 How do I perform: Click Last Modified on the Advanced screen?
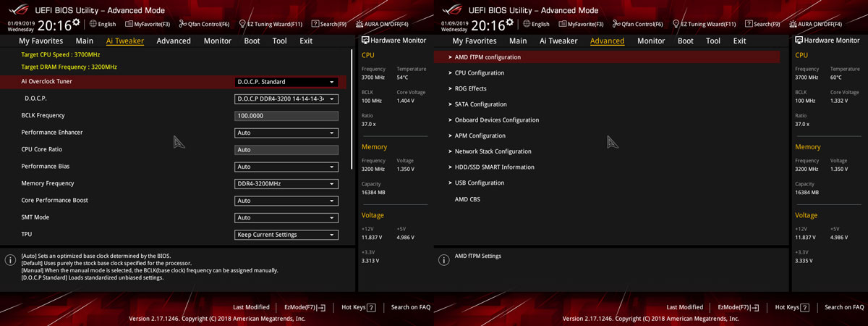click(685, 307)
